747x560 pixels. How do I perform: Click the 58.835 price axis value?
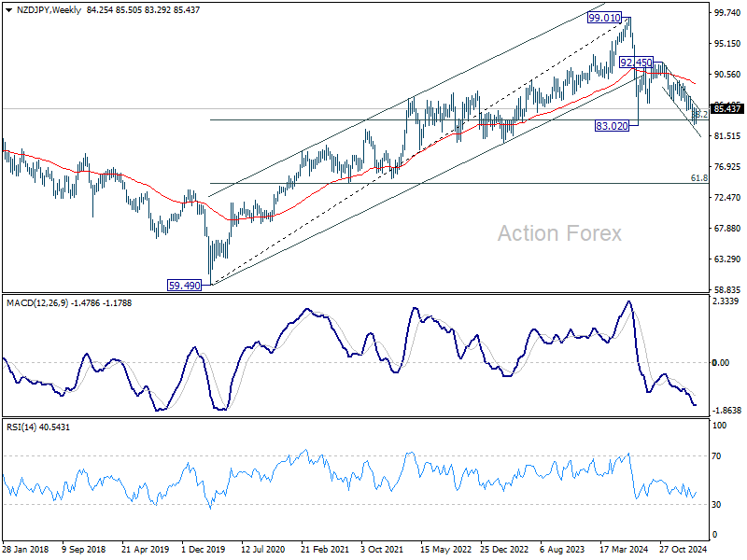tap(727, 289)
